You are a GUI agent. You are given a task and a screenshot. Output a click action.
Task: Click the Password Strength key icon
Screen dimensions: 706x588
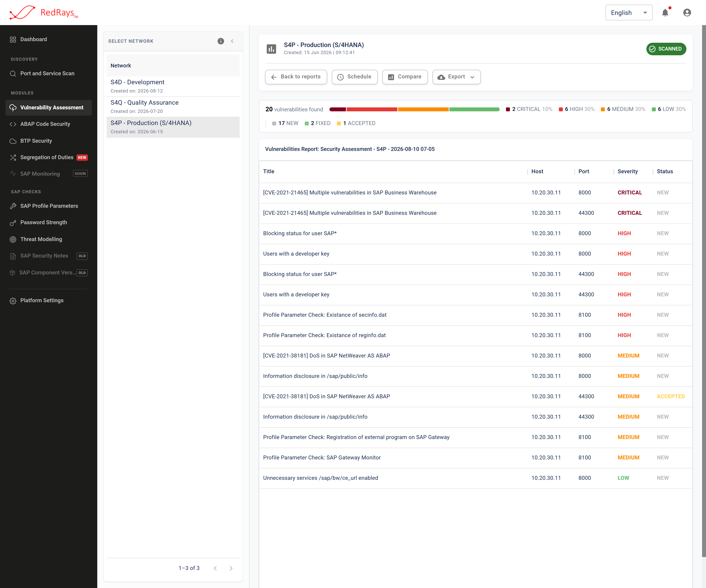pos(13,222)
